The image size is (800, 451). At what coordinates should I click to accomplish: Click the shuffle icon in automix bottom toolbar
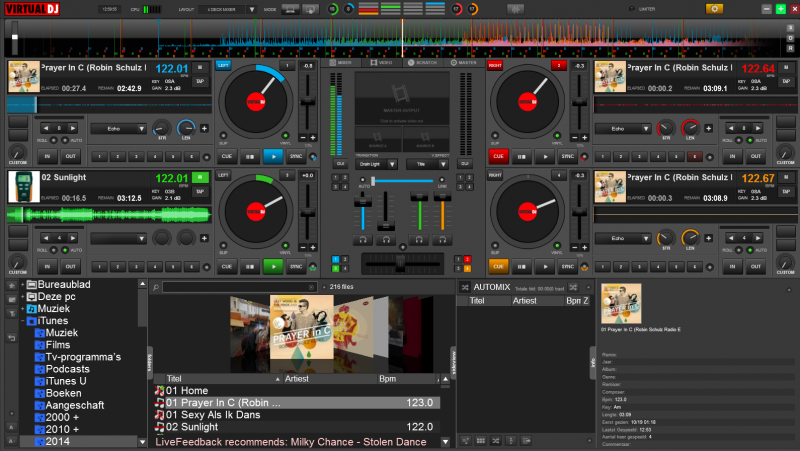[x=495, y=440]
